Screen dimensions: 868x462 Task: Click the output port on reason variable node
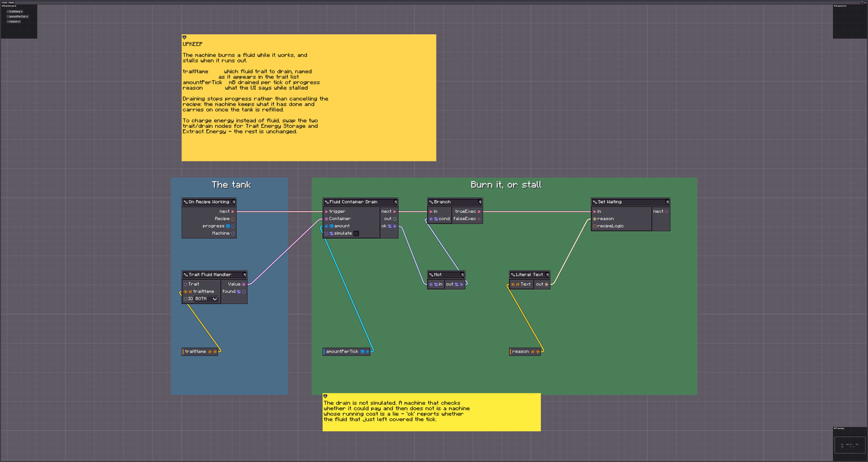coord(538,352)
